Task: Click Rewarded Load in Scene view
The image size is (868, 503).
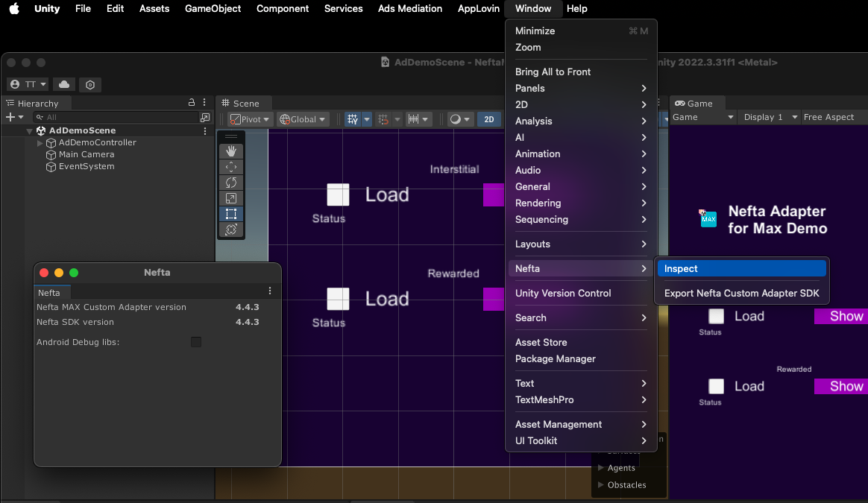Action: (x=387, y=299)
